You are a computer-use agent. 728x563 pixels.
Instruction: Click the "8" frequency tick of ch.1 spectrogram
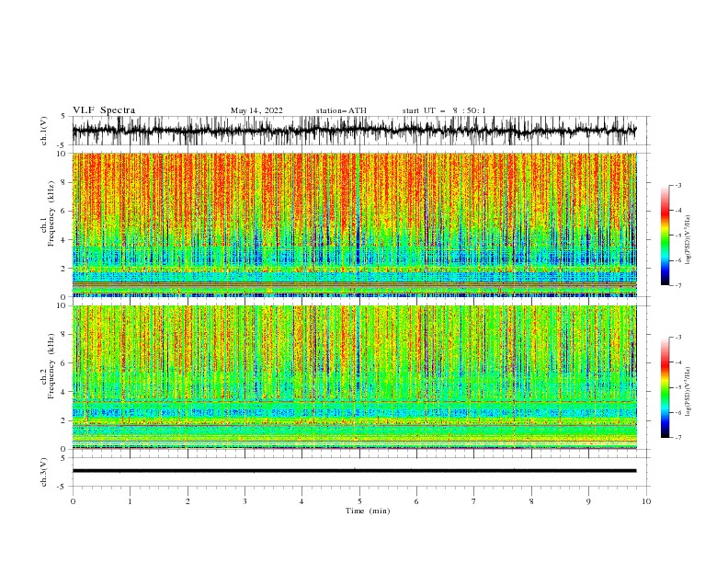click(x=65, y=182)
